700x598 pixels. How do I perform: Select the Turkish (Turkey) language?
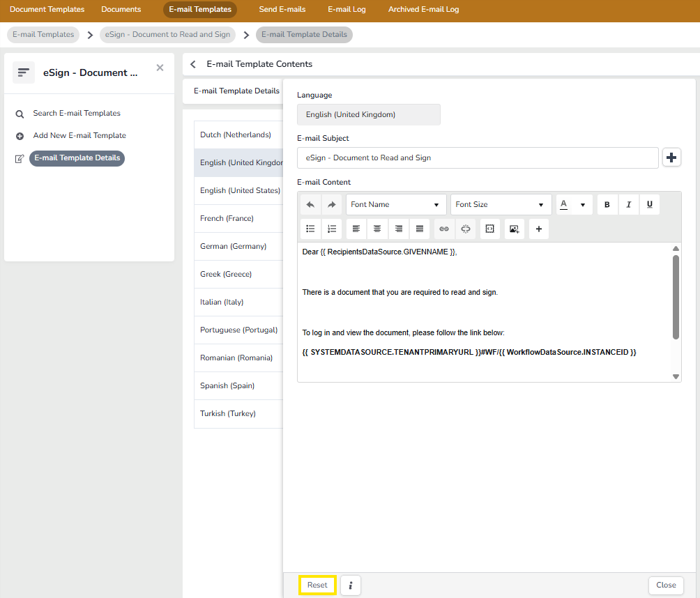[x=238, y=414]
